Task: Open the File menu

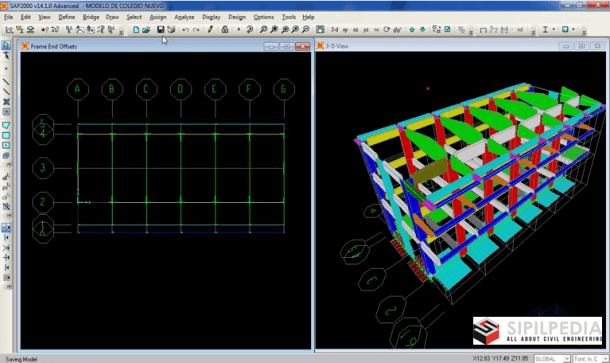Action: click(x=9, y=17)
